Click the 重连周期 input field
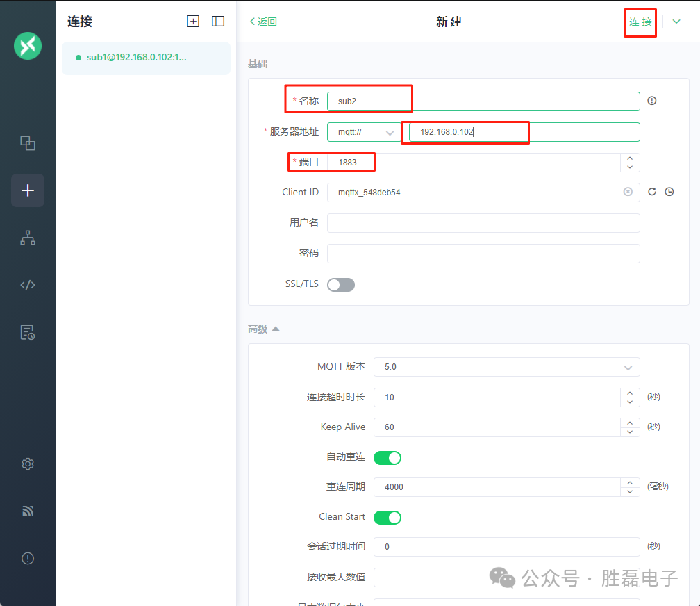 (497, 487)
